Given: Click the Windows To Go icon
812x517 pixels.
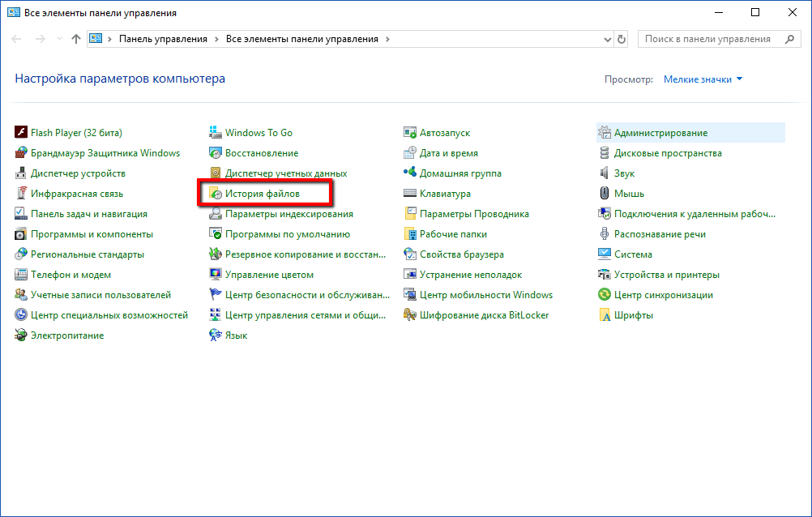Looking at the screenshot, I should [x=216, y=133].
